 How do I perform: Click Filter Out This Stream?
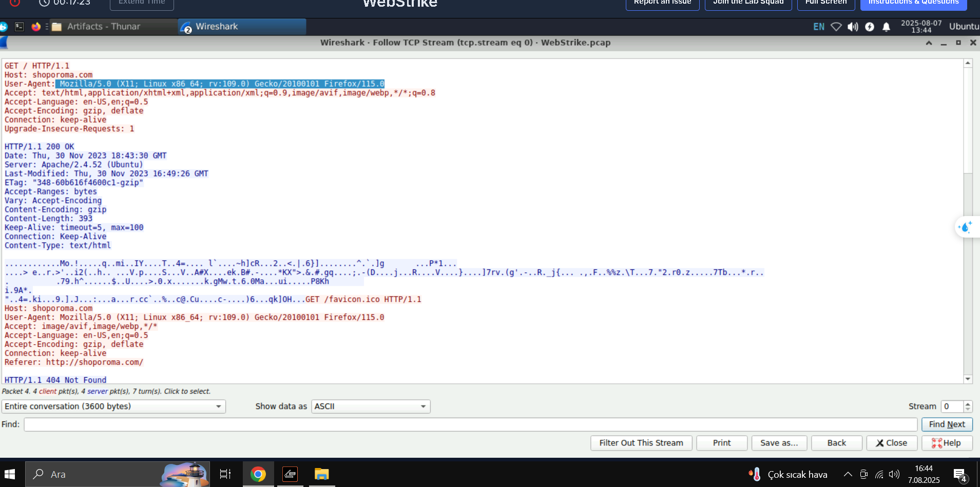(641, 443)
